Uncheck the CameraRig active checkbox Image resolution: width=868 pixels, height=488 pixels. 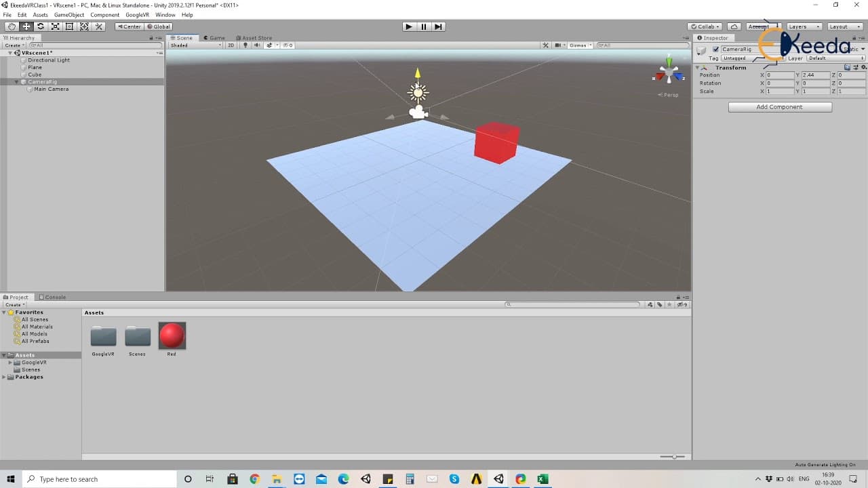[715, 49]
